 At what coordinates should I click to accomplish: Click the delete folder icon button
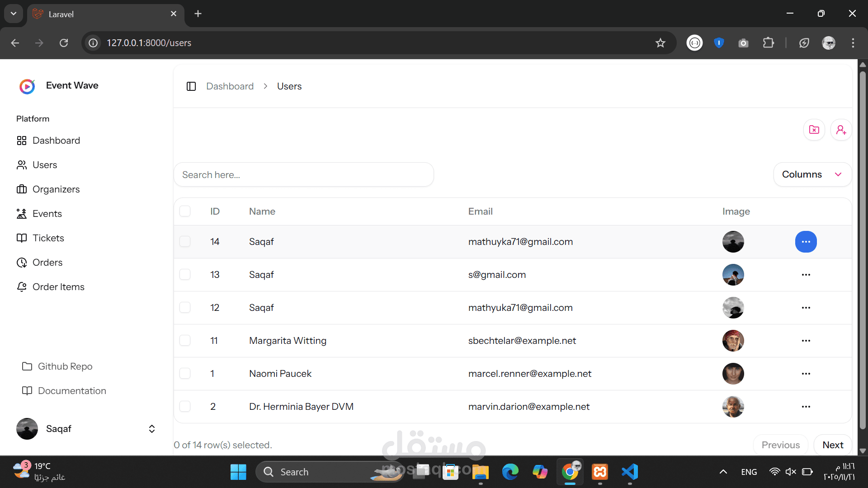[814, 130]
